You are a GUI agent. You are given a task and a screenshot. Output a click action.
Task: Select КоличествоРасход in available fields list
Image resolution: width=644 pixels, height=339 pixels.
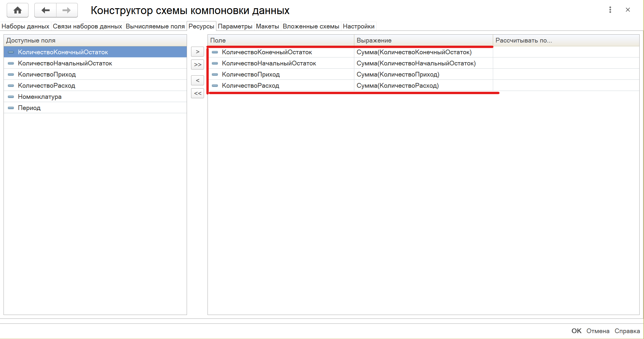click(x=95, y=85)
